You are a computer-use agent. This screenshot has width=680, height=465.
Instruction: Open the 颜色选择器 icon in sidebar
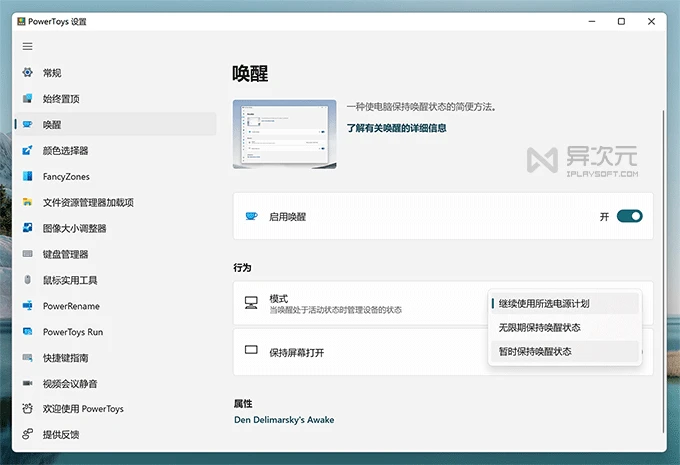[x=28, y=151]
